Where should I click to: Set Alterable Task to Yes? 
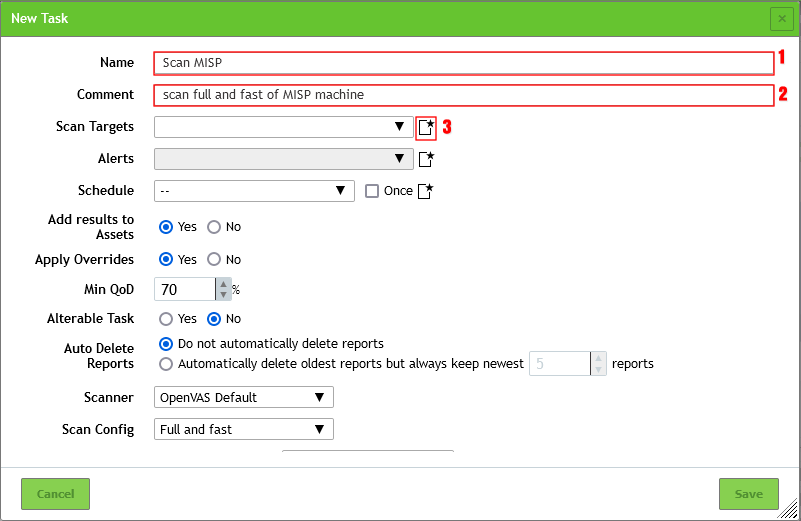pyautogui.click(x=167, y=319)
